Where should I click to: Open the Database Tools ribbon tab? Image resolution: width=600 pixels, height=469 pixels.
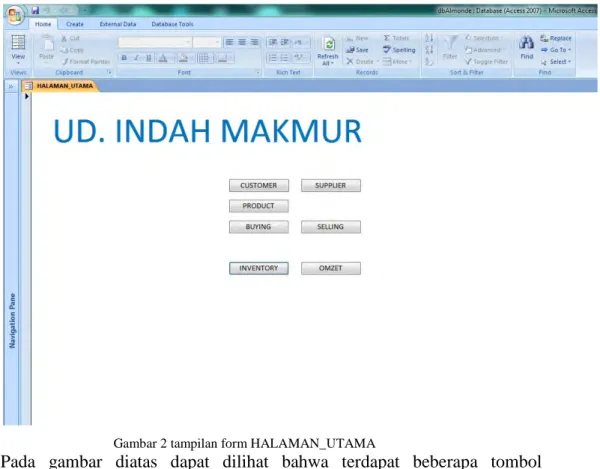click(x=172, y=24)
